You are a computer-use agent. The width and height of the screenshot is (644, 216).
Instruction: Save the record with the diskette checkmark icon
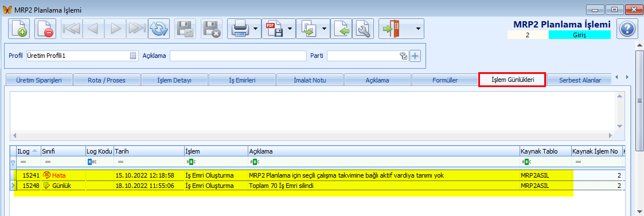pos(185,29)
